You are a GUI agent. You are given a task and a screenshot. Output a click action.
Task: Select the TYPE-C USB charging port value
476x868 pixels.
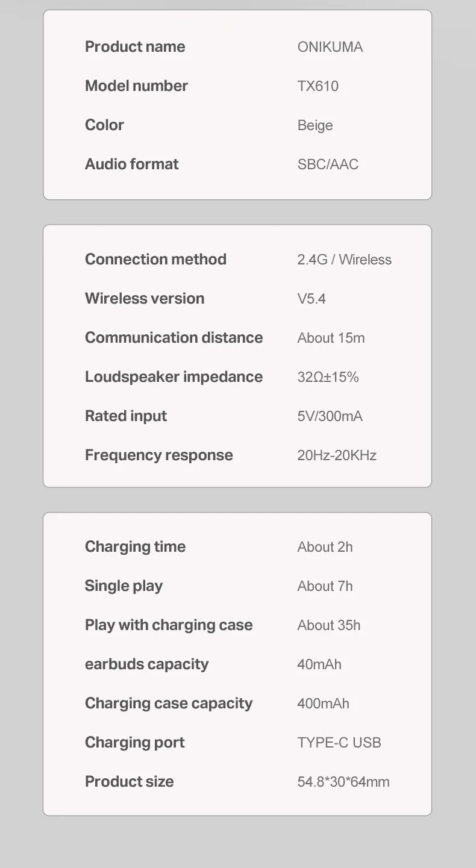coord(339,743)
